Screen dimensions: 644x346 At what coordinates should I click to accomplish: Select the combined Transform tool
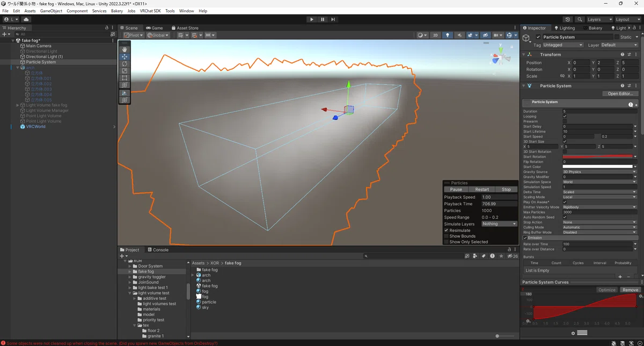coord(125,85)
